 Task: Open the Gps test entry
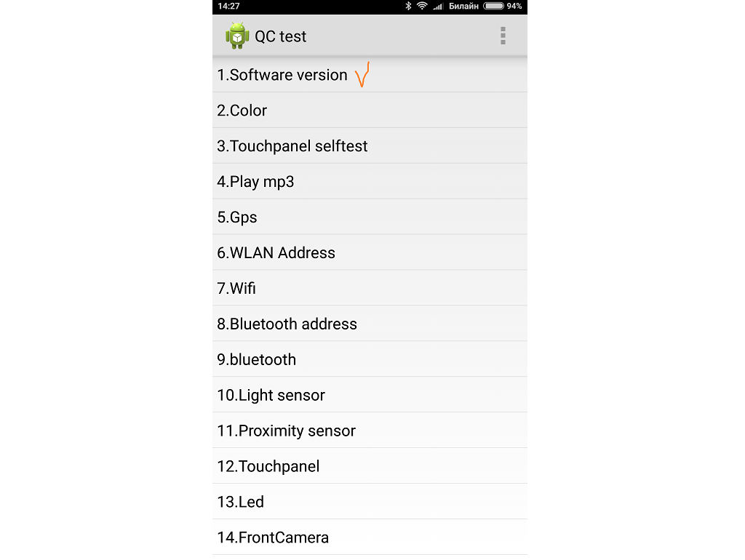click(x=237, y=217)
